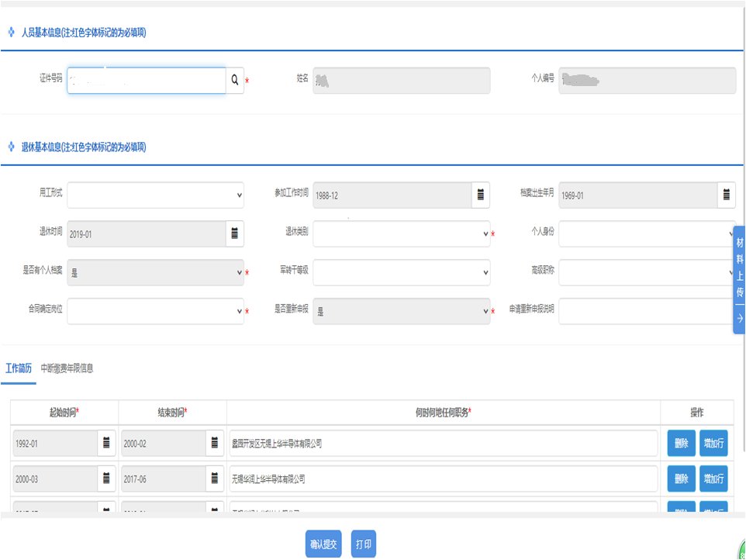Open calendar for 1992-01 start date

(107, 443)
